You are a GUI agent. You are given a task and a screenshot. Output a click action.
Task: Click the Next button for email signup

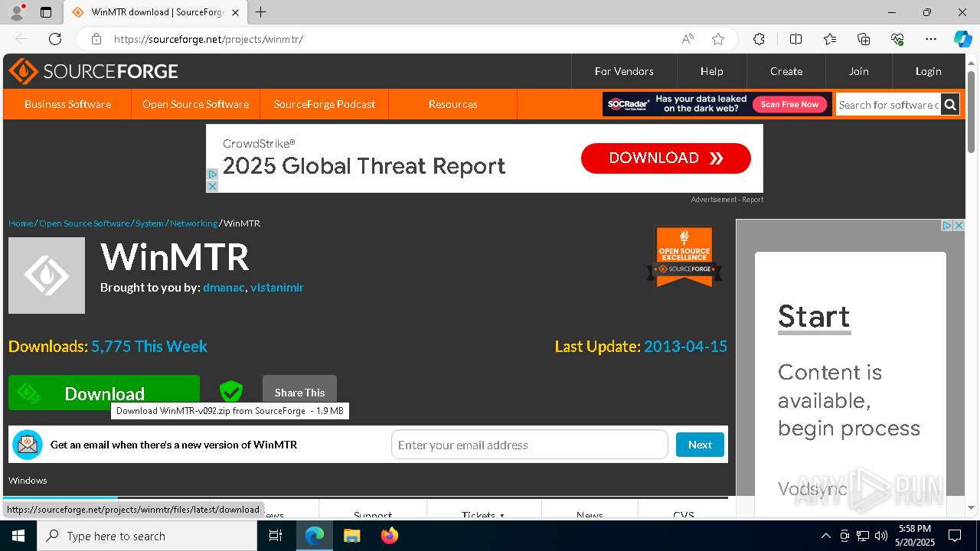[700, 445]
